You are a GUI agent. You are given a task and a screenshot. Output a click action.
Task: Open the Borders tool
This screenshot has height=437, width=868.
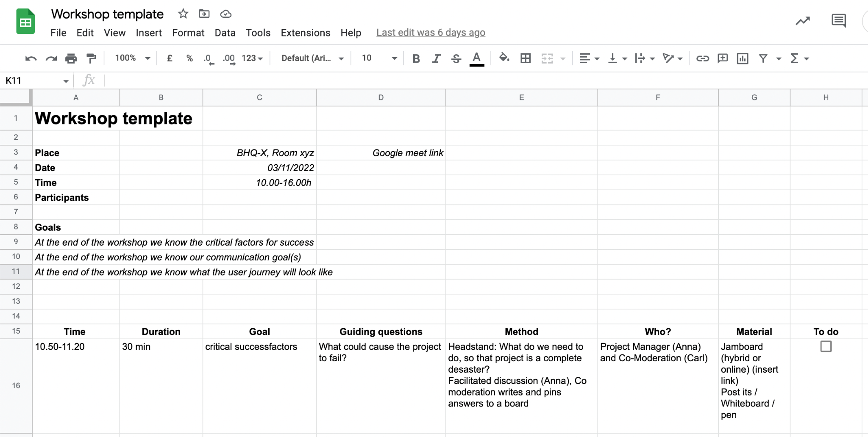click(526, 58)
